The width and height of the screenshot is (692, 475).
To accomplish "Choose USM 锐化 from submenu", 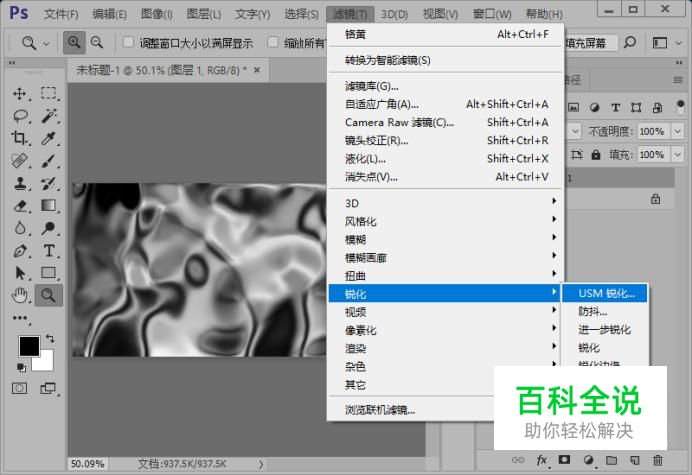I will click(x=605, y=293).
